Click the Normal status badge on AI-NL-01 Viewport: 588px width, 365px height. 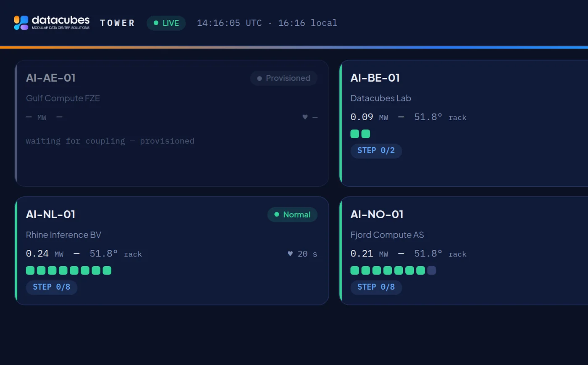(x=292, y=214)
